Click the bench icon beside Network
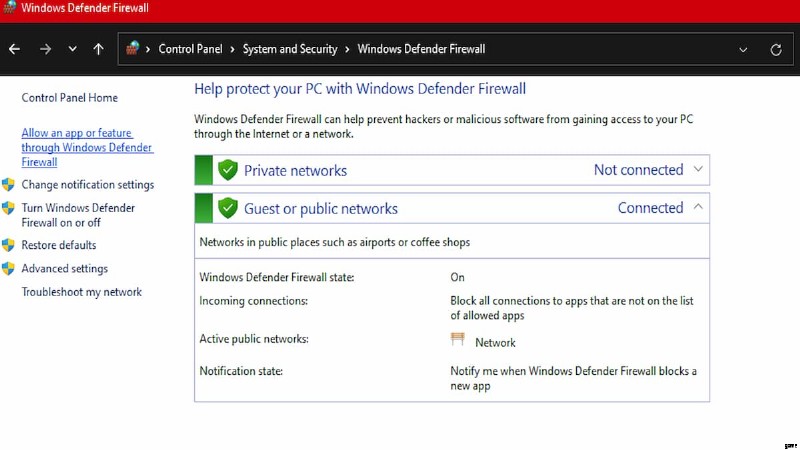 (x=458, y=339)
